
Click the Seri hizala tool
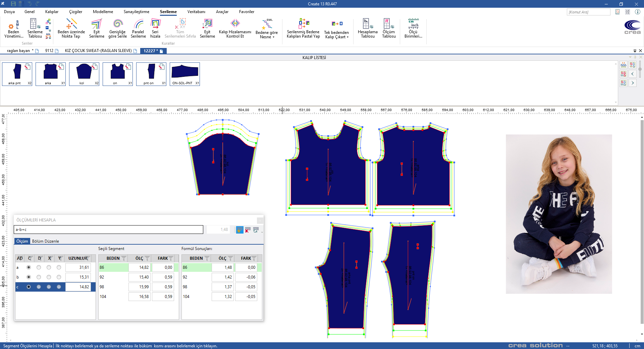pyautogui.click(x=155, y=29)
